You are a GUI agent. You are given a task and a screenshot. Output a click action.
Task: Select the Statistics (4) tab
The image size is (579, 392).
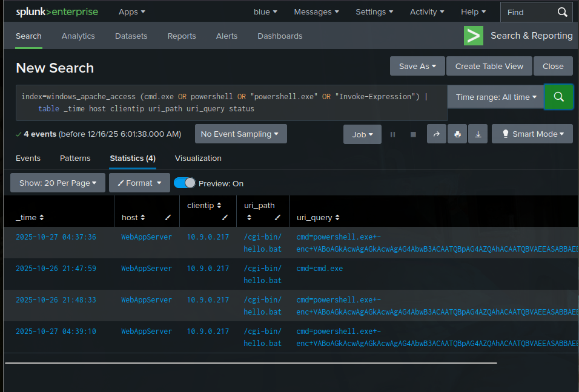pos(133,158)
